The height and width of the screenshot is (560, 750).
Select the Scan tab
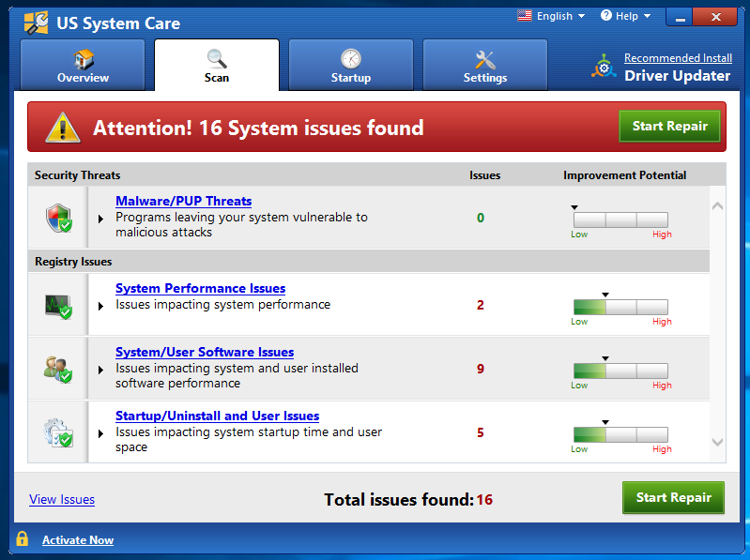point(217,65)
